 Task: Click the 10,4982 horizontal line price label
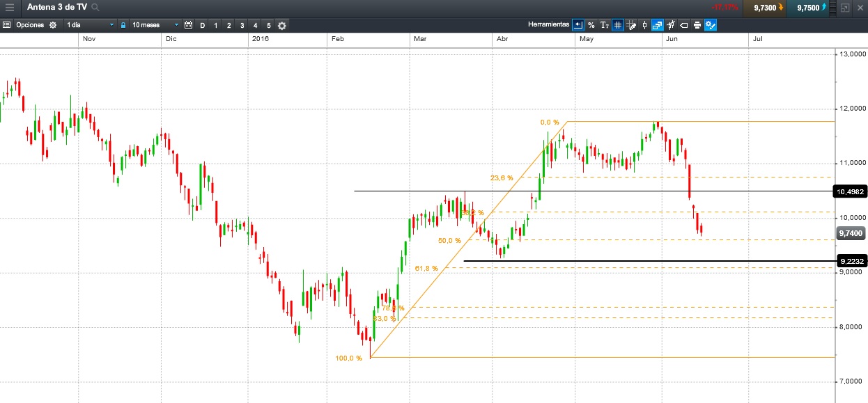point(851,191)
